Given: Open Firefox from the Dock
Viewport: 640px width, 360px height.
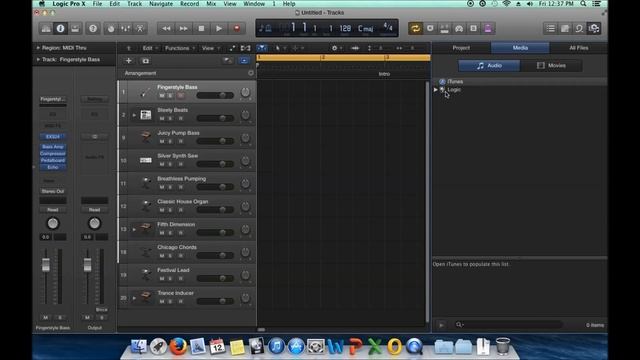Looking at the screenshot, I should pyautogui.click(x=178, y=347).
